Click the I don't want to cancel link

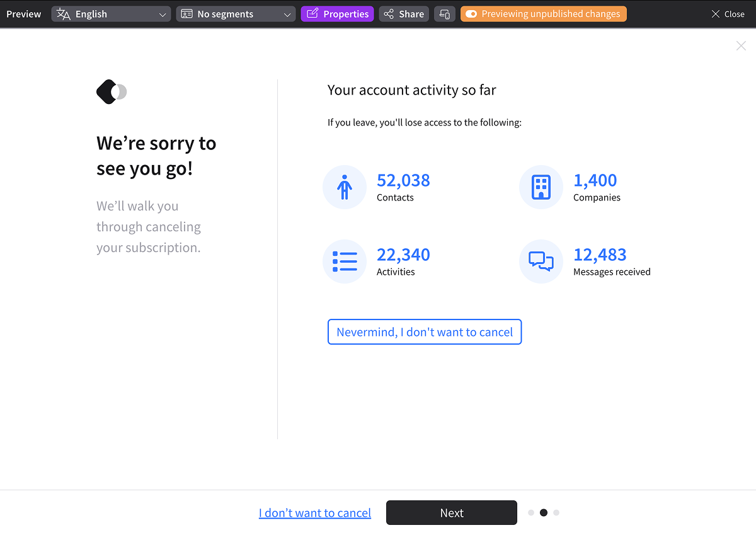[x=315, y=513]
